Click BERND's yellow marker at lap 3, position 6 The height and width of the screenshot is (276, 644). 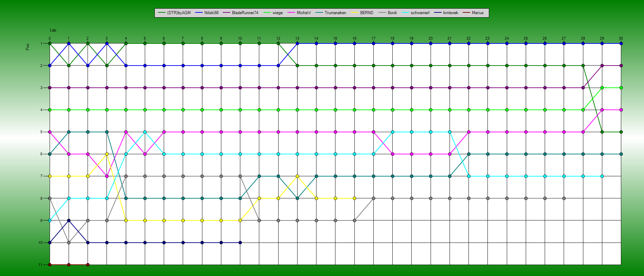pos(107,154)
